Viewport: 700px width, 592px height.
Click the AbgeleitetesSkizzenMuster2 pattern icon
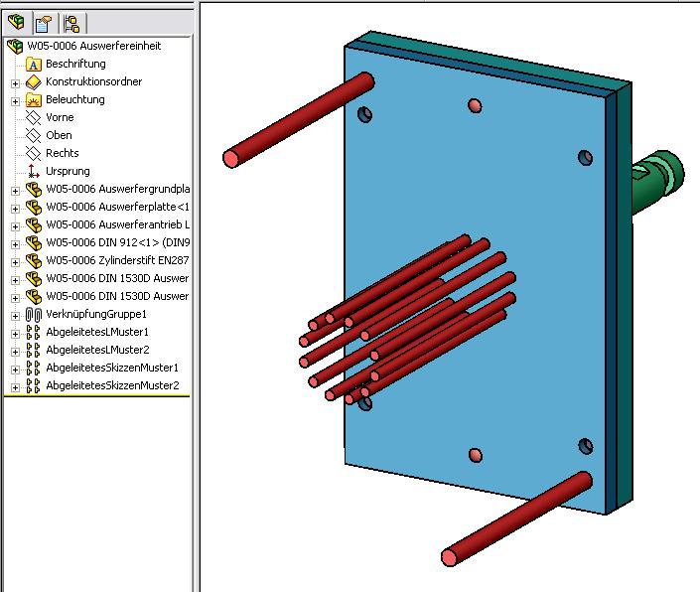point(34,386)
